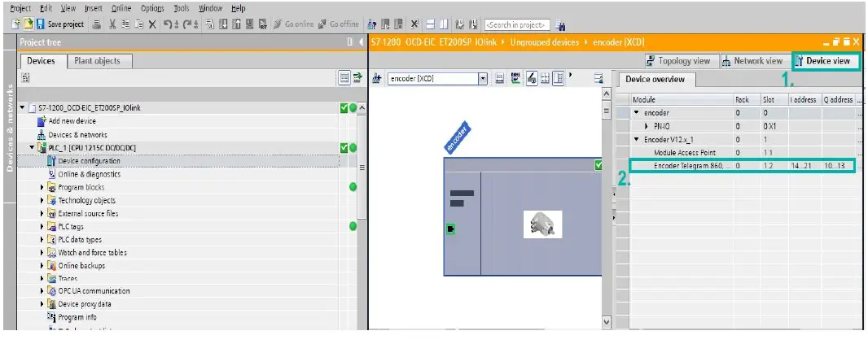Screen dimensions: 868x344
Task: Open the encoder [XCD] device dropdown
Action: [x=482, y=79]
